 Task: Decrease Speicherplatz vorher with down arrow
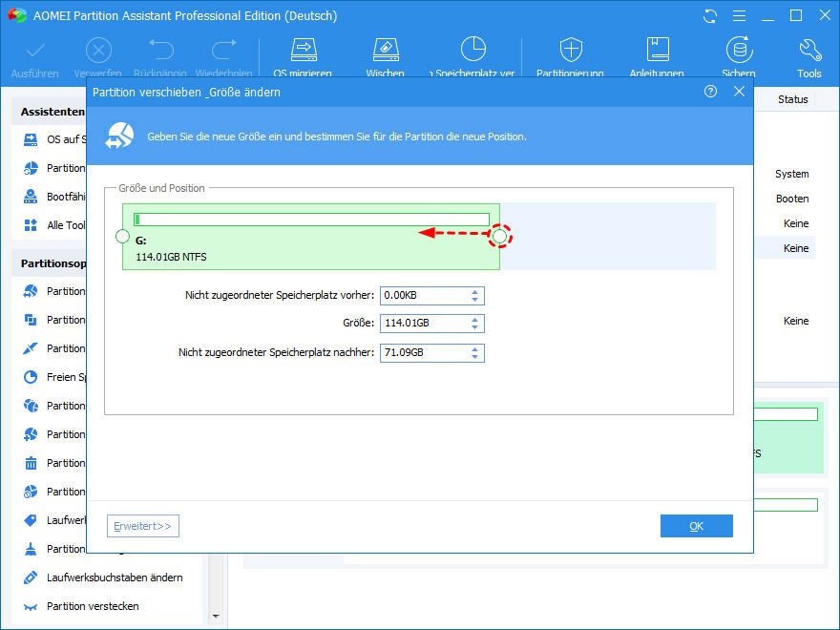[x=474, y=299]
